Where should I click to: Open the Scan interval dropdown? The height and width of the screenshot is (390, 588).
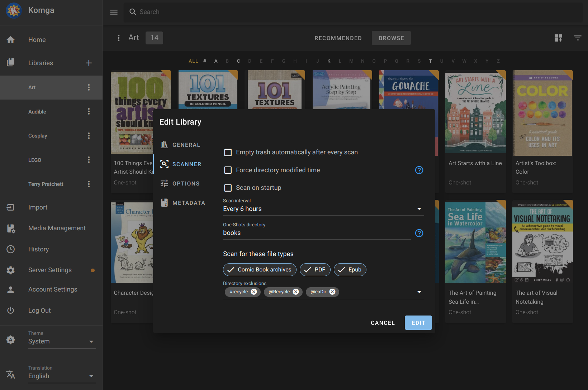[323, 209]
